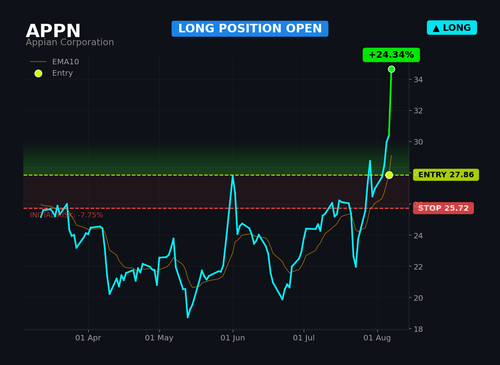Click the LONG POSITION OPEN banner
500x365 pixels.
coord(250,29)
